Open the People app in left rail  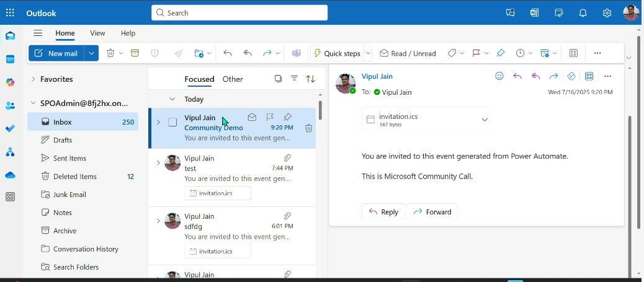11,106
